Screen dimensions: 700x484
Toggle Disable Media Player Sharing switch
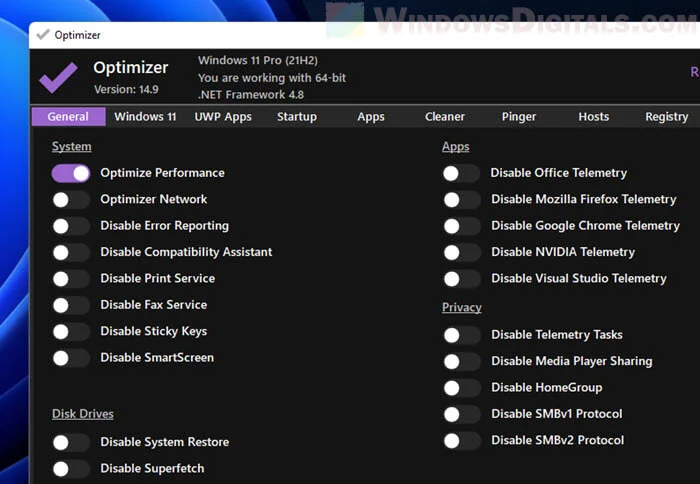tap(461, 361)
